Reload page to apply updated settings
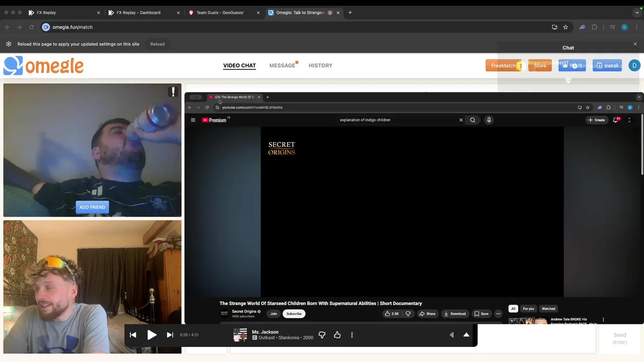 157,44
